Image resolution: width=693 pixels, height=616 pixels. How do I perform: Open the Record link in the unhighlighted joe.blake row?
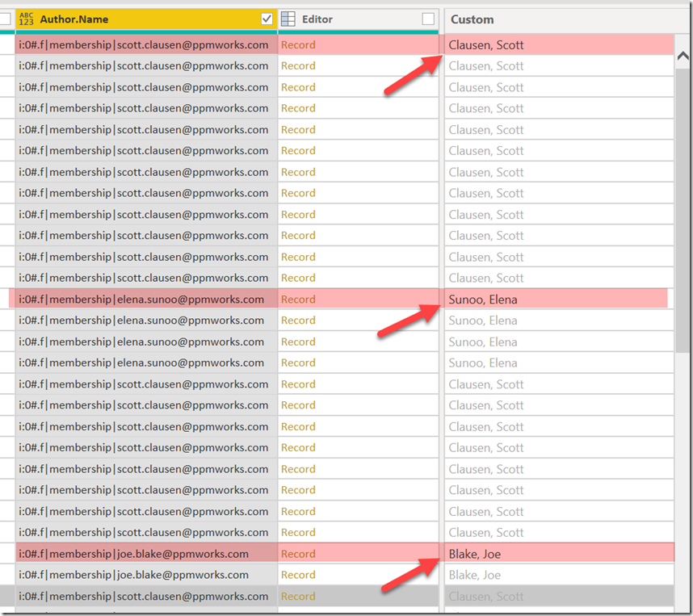point(298,575)
